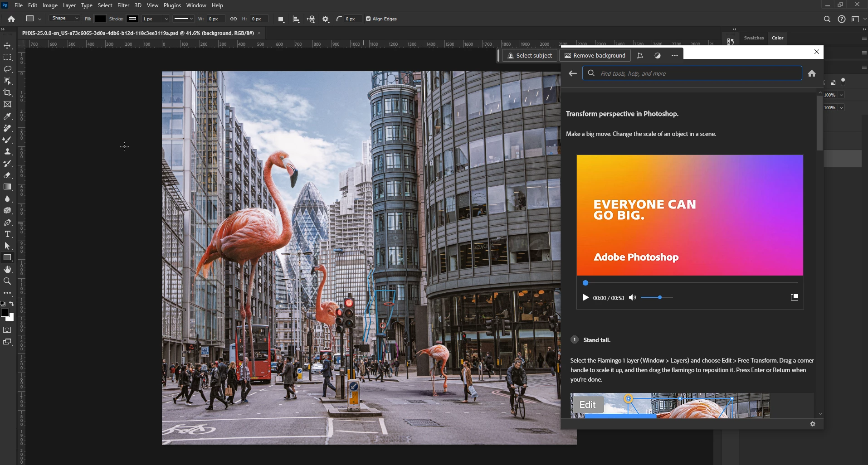Image resolution: width=868 pixels, height=465 pixels.
Task: Select the Rectangle shape tool
Action: click(x=7, y=258)
